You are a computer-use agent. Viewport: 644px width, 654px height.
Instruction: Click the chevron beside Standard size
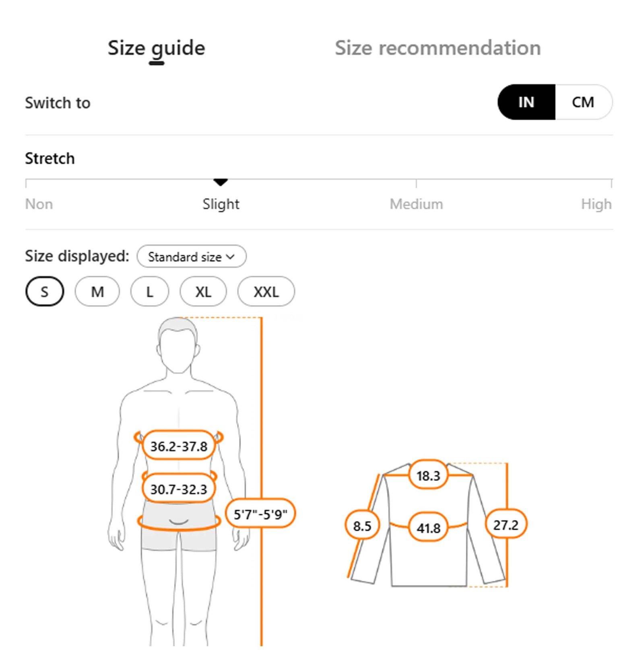tap(230, 257)
